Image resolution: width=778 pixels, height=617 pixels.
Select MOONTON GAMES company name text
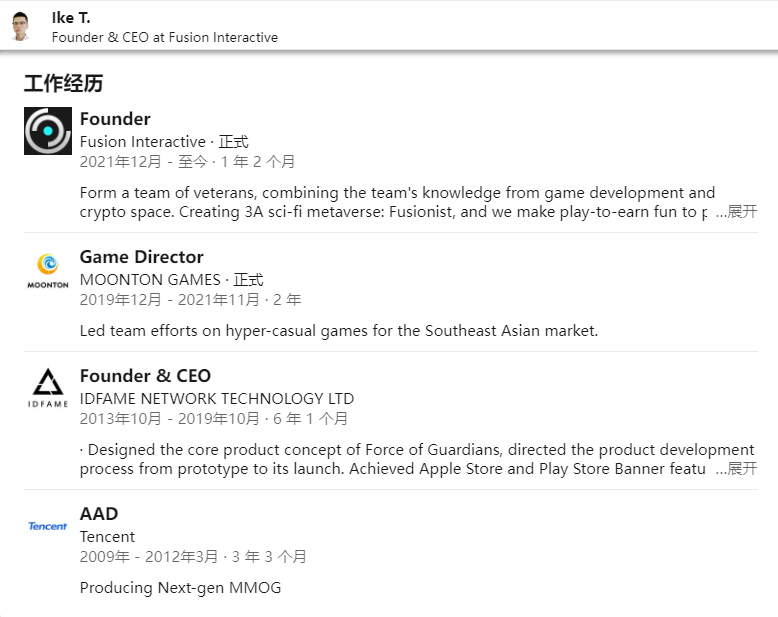point(150,280)
